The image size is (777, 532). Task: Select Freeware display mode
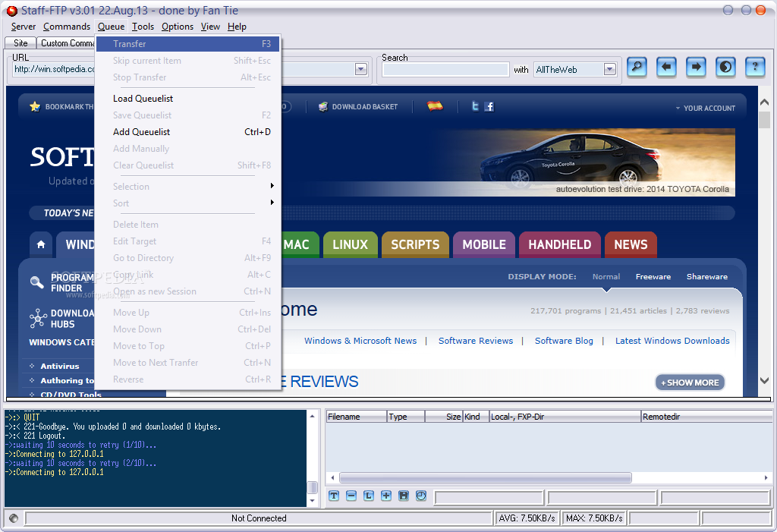[653, 277]
